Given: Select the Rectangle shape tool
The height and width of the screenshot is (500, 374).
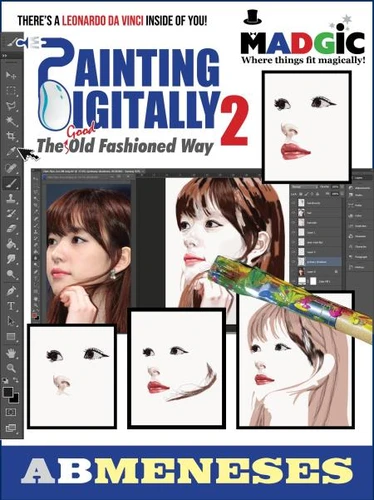Looking at the screenshot, I should pyautogui.click(x=11, y=337).
